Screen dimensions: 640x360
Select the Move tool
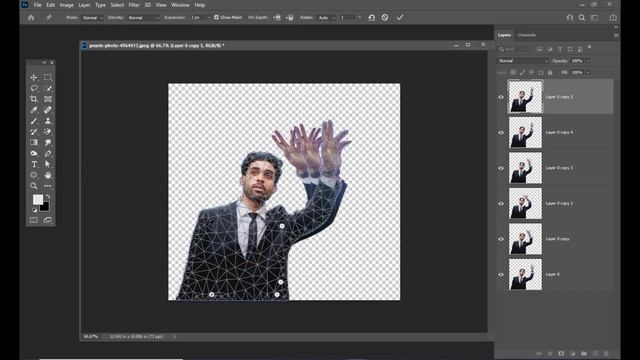[34, 77]
